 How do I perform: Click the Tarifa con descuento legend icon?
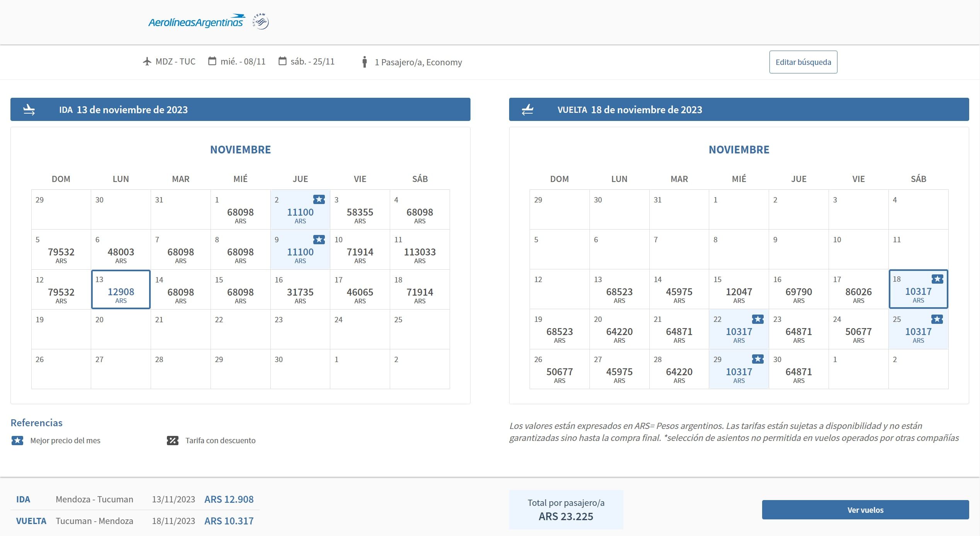pyautogui.click(x=172, y=441)
